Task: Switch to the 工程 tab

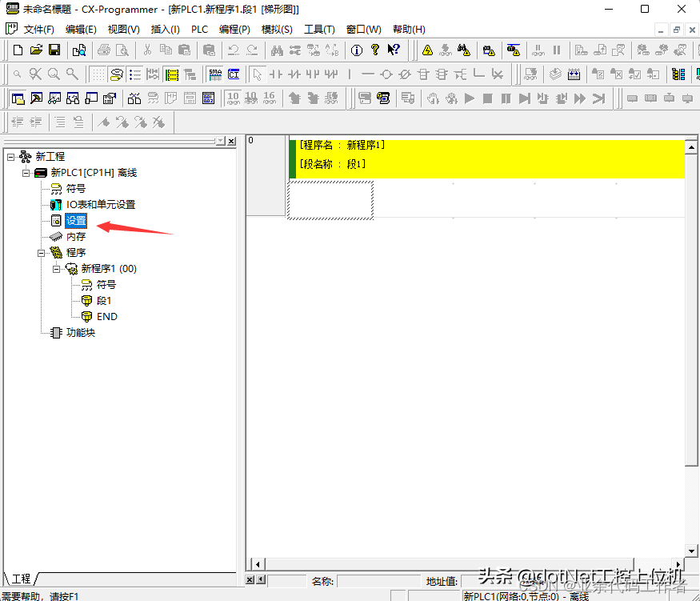Action: (21, 579)
